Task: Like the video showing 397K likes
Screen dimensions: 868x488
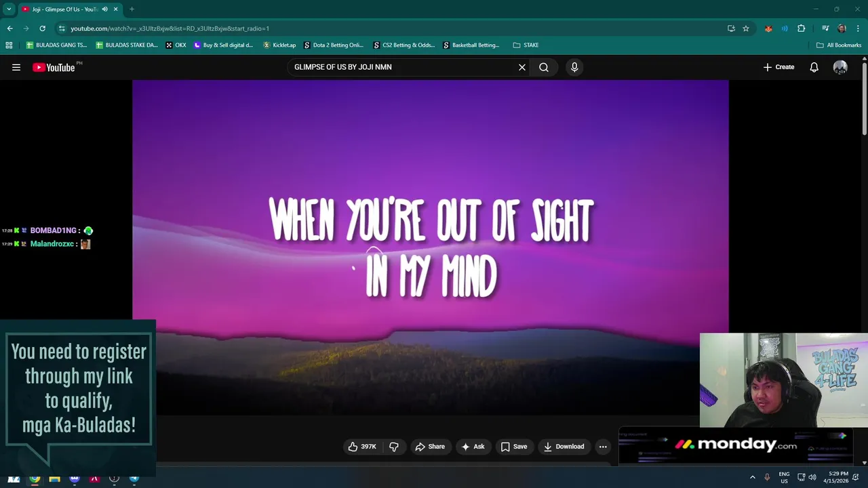Action: coord(362,447)
